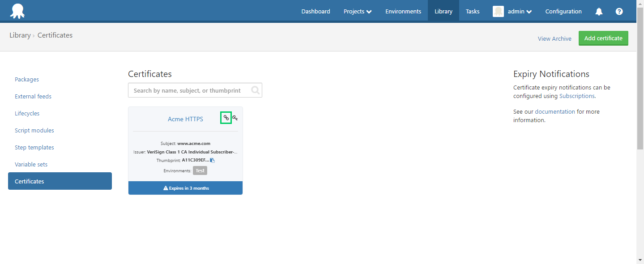Open the help question mark icon
The width and height of the screenshot is (644, 264).
point(619,12)
